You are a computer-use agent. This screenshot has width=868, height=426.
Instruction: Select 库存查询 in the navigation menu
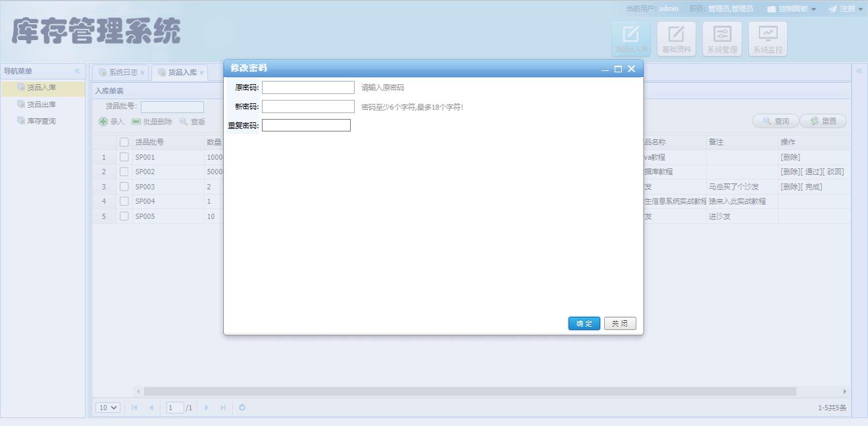pos(43,121)
